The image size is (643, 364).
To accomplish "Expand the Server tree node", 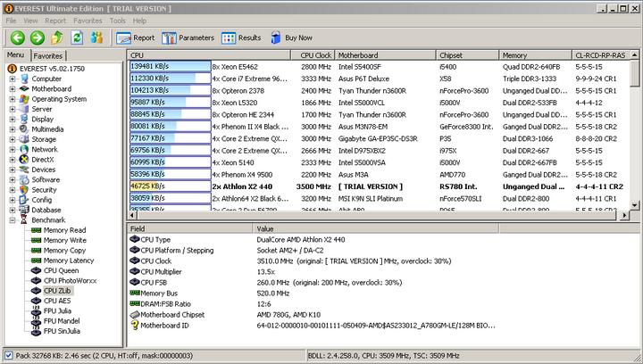I will pos(13,109).
